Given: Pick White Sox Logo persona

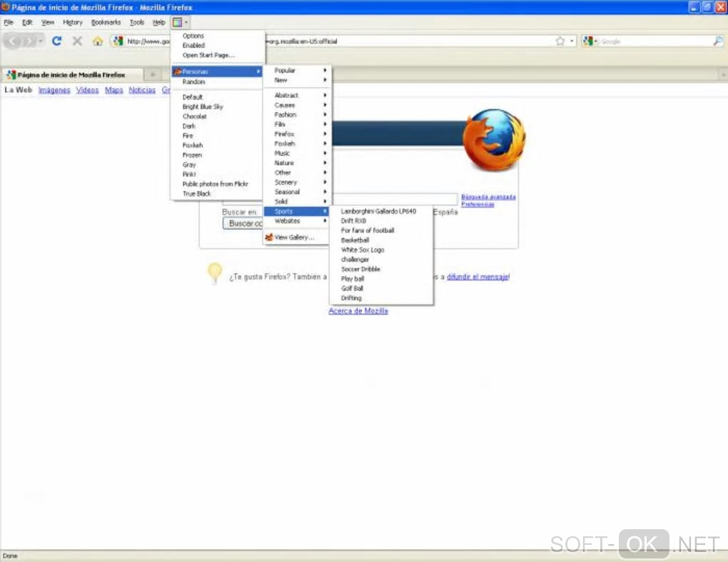Looking at the screenshot, I should (381, 250).
